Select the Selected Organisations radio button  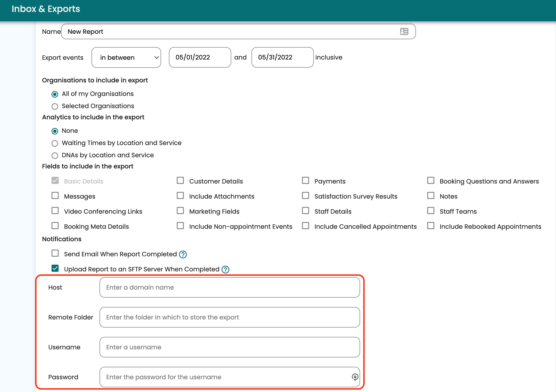55,106
